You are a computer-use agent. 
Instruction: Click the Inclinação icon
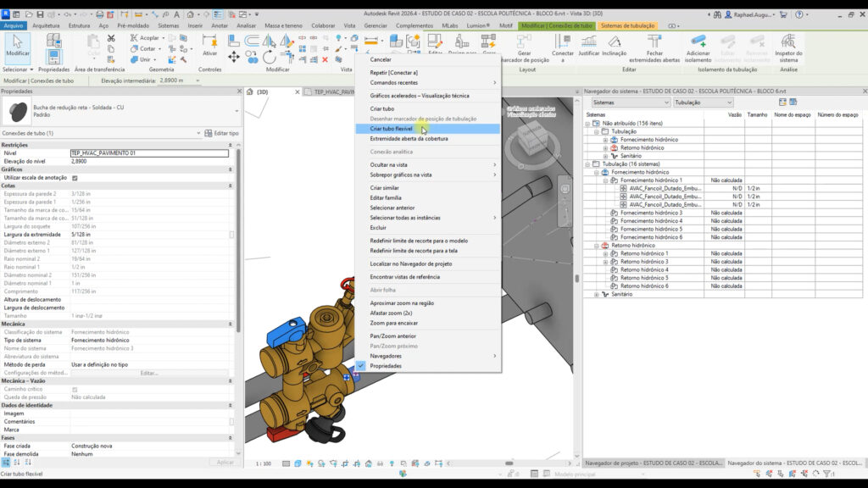pyautogui.click(x=614, y=46)
